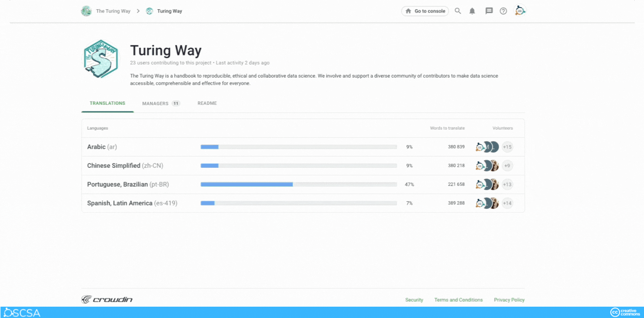Click the Turing Way breadcrumb icon
The height and width of the screenshot is (318, 644).
[149, 11]
